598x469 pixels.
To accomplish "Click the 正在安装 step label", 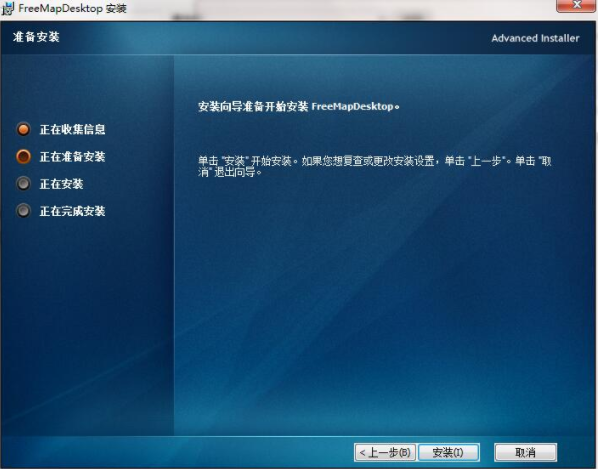I will click(x=61, y=184).
